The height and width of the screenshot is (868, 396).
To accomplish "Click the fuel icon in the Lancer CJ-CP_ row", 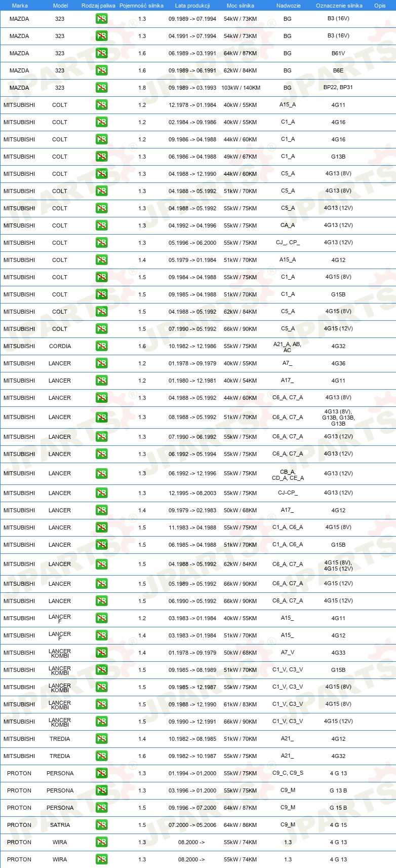I will [x=102, y=493].
